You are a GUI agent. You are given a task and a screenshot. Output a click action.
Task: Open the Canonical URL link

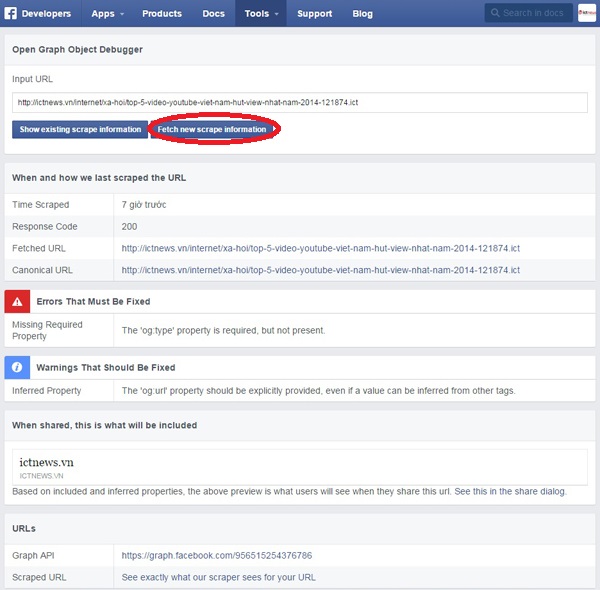pyautogui.click(x=321, y=270)
